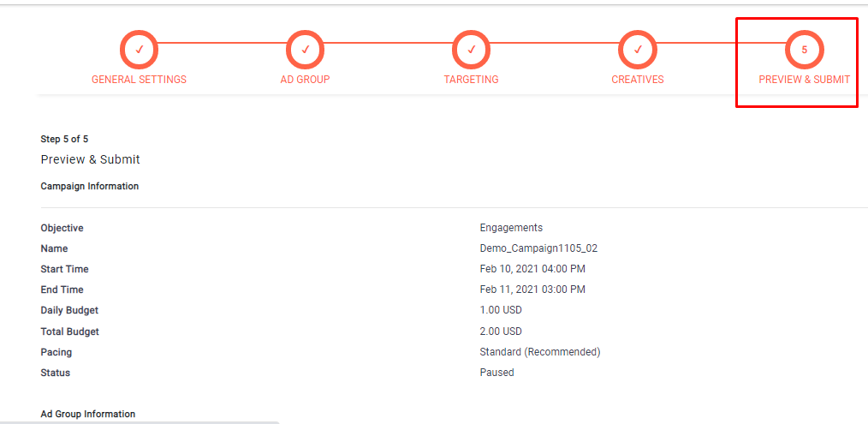Viewport: 868px width, 424px height.
Task: Click the start time Feb 10, 2021 value
Action: click(532, 269)
